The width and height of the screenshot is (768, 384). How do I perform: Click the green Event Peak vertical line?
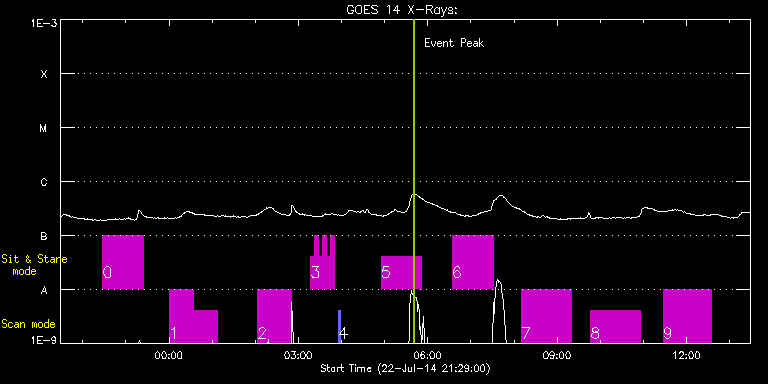coord(414,181)
